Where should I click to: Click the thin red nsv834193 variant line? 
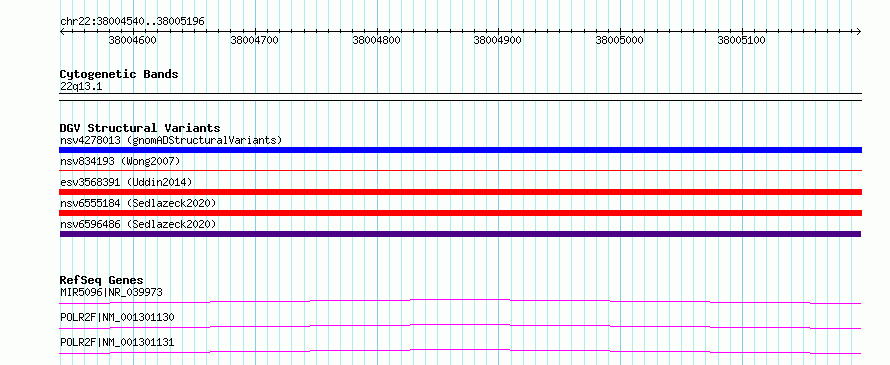[x=460, y=170]
